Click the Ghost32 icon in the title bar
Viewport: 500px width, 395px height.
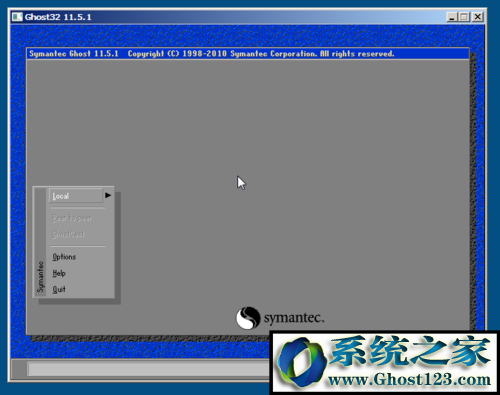(x=17, y=17)
